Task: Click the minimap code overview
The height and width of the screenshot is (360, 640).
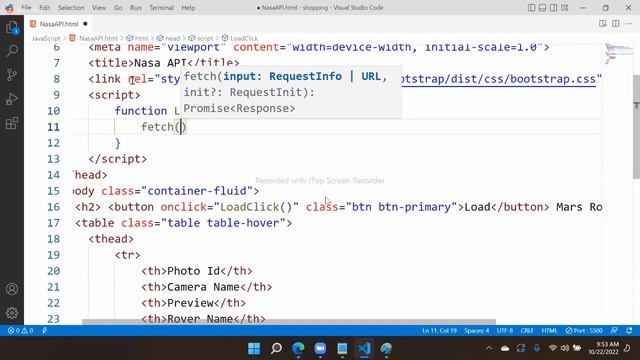Action: click(618, 54)
